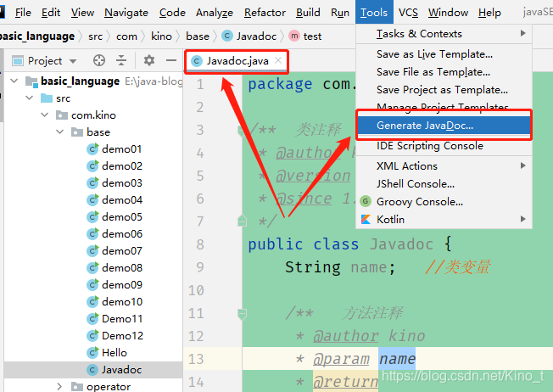Screen dimensions: 553x392
Task: Click test method breadcrumb
Action: [305, 36]
